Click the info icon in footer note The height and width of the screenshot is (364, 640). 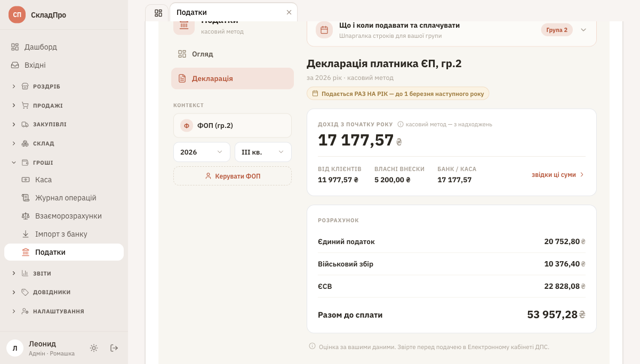(313, 346)
